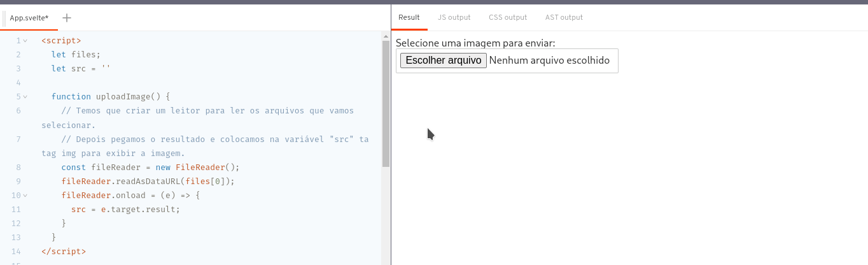This screenshot has width=868, height=265.
Task: Click the 'Selecione uma imagem para enviar:' label
Action: pyautogui.click(x=475, y=43)
